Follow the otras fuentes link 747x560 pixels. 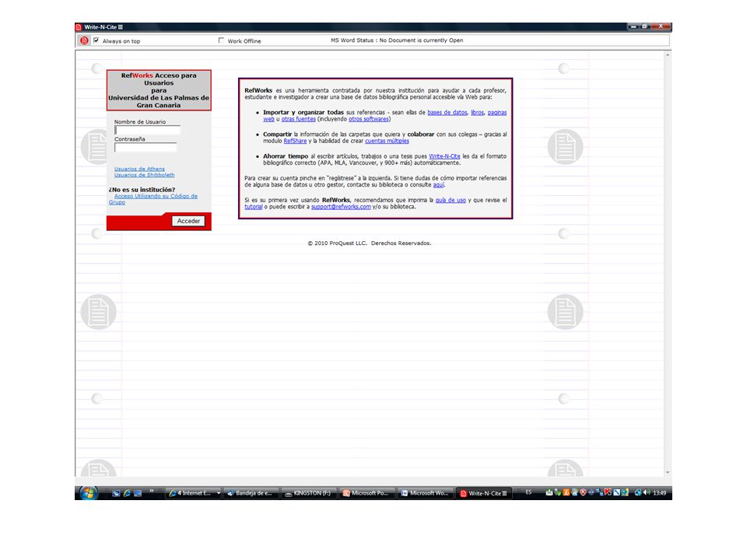(298, 119)
